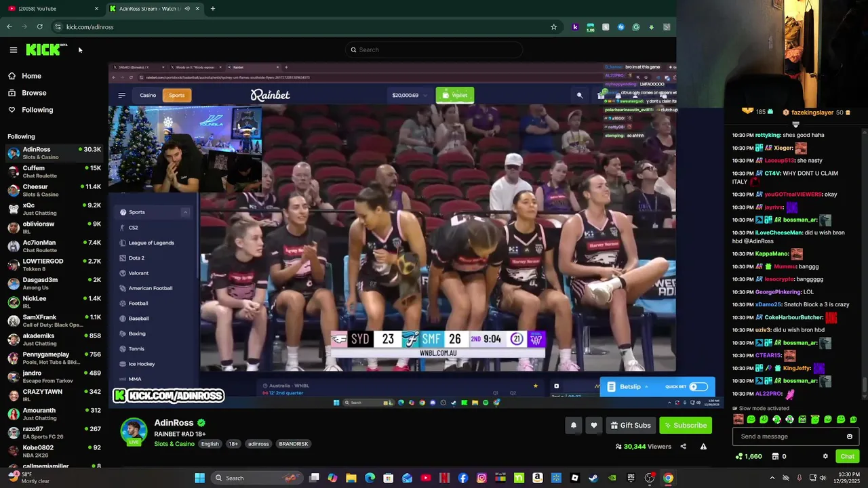Image resolution: width=868 pixels, height=488 pixels.
Task: Click the notification bell for AdinRoss
Action: point(573,425)
